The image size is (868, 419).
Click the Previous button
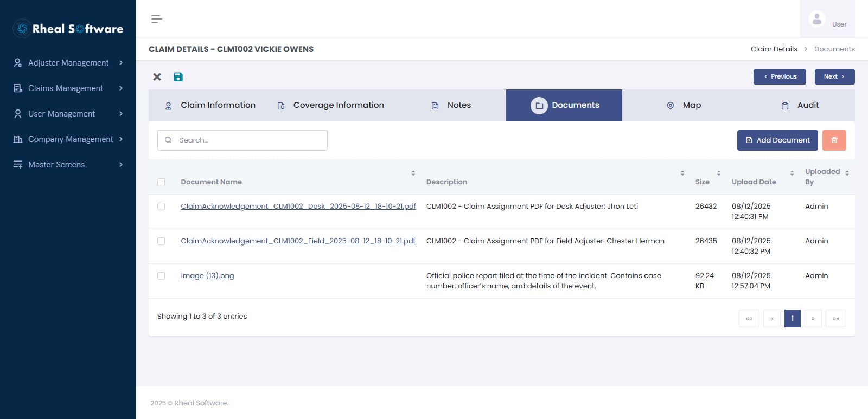pos(780,77)
